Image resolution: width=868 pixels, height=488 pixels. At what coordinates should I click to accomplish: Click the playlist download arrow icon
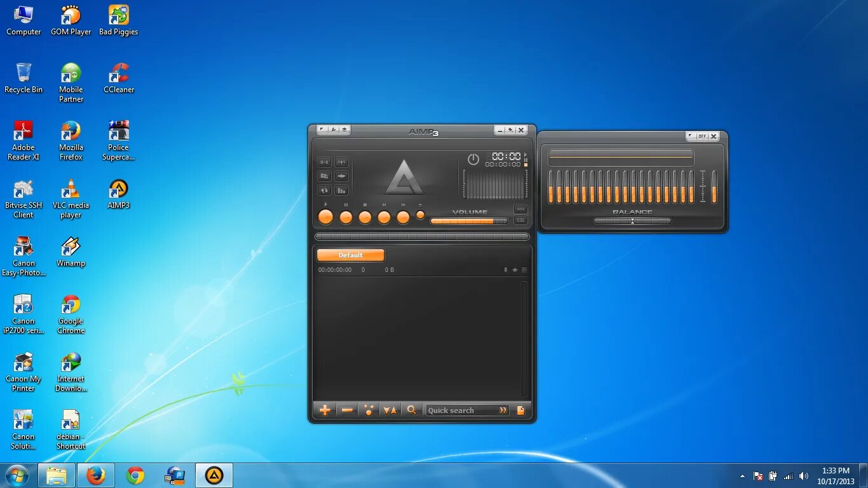pyautogui.click(x=506, y=270)
